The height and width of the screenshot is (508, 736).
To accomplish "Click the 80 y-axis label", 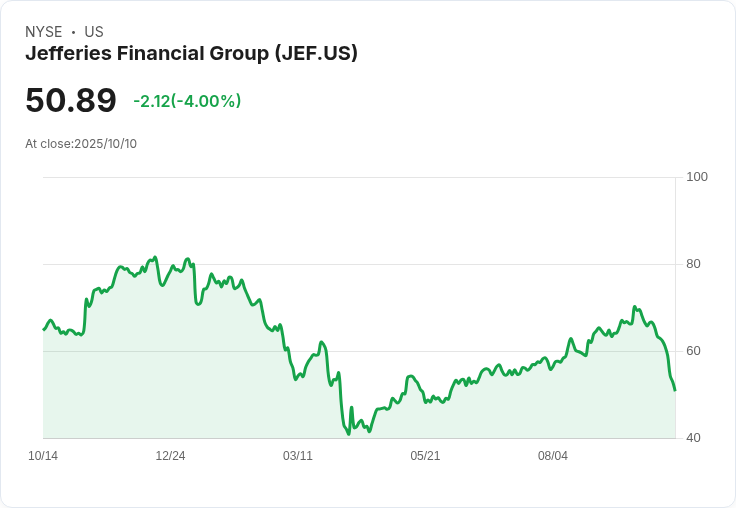I will point(693,264).
